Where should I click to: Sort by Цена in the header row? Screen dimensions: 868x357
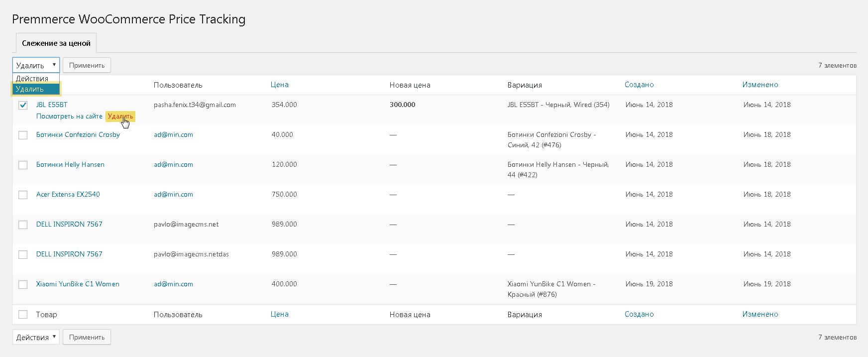pos(280,85)
